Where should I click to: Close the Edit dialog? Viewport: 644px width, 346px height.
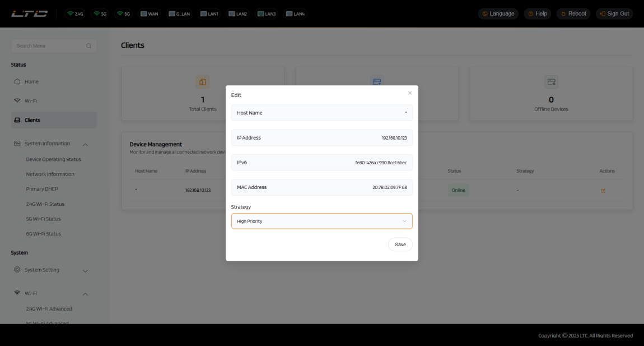tap(410, 93)
